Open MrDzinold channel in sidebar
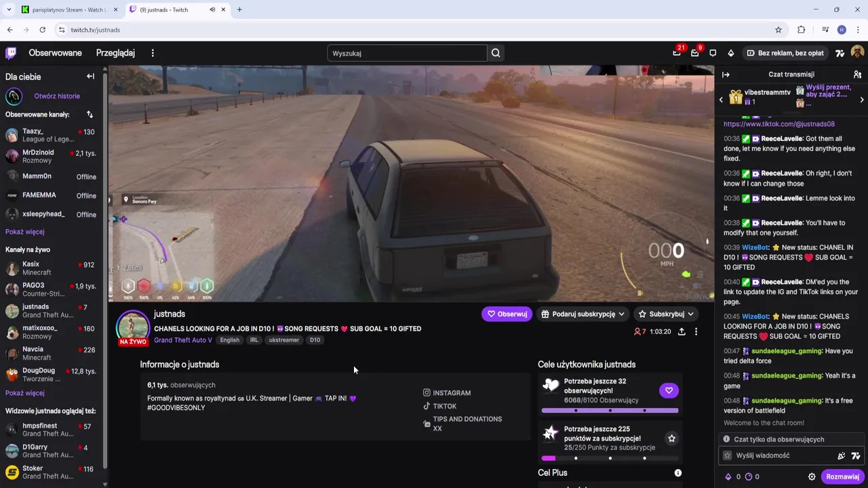Viewport: 868px width, 488px height. 52,156
